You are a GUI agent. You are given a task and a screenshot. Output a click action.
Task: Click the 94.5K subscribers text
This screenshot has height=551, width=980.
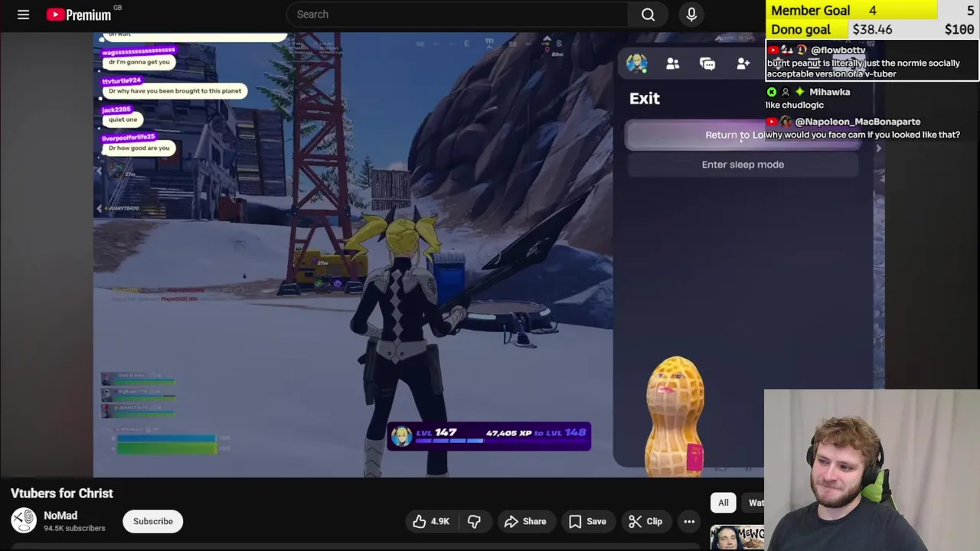point(74,528)
